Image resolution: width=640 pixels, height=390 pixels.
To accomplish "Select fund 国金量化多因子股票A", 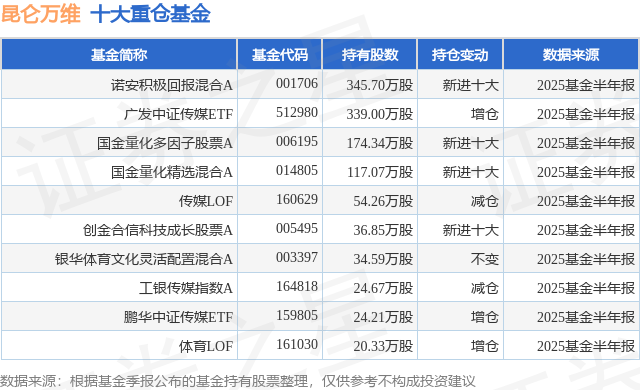I will [164, 143].
